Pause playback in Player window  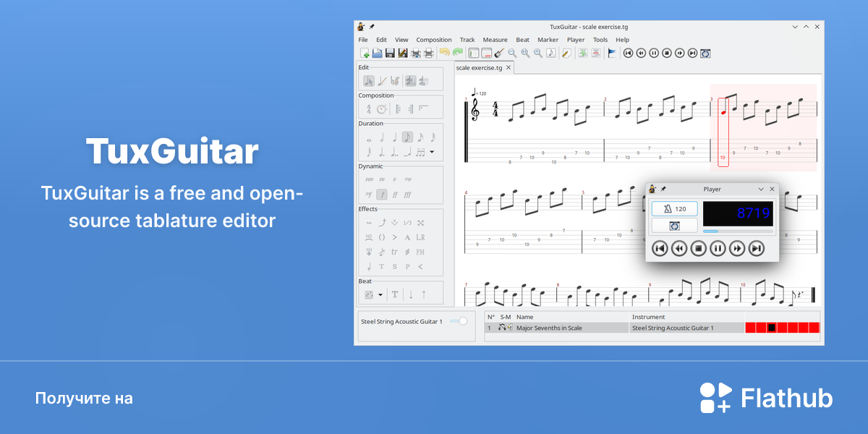pyautogui.click(x=718, y=249)
